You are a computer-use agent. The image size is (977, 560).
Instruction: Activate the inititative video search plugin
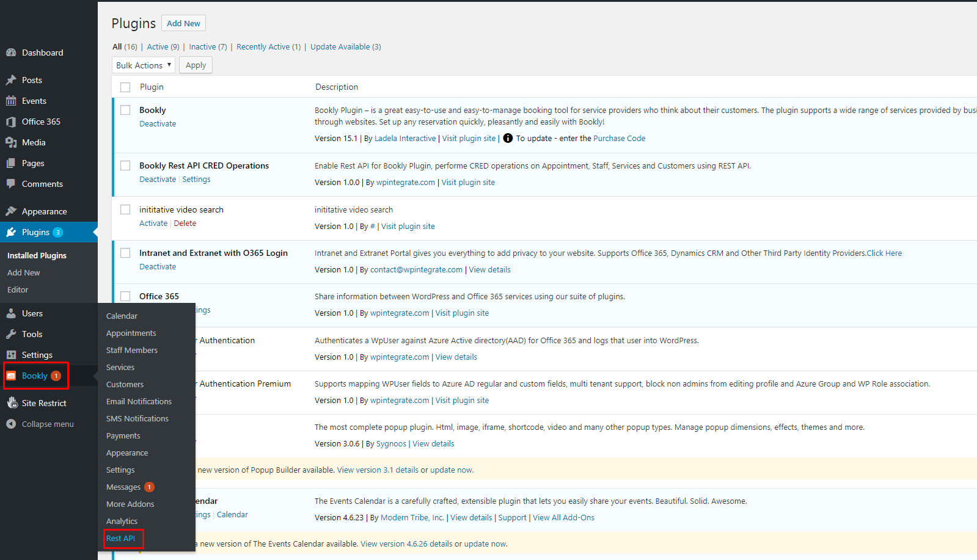tap(153, 223)
